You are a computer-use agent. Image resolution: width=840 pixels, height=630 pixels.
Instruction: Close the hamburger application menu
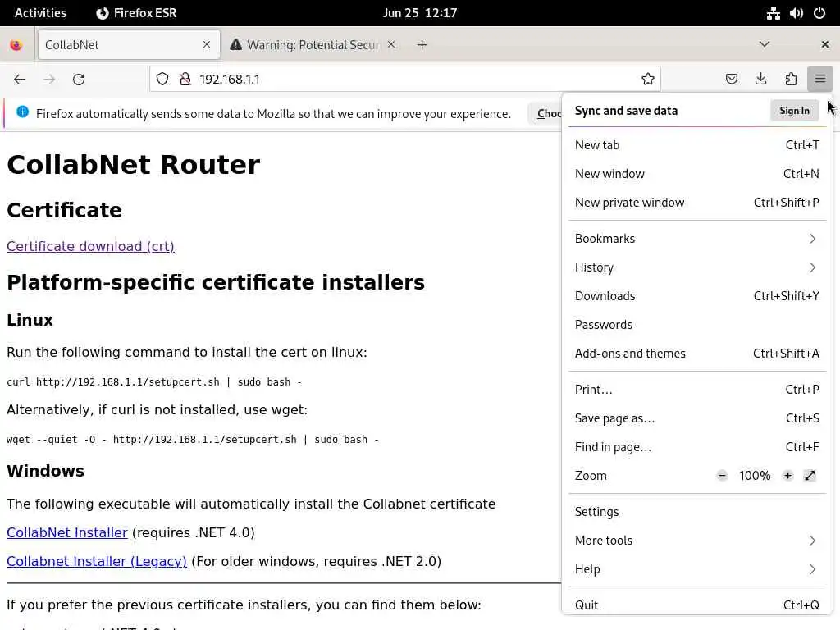click(820, 80)
